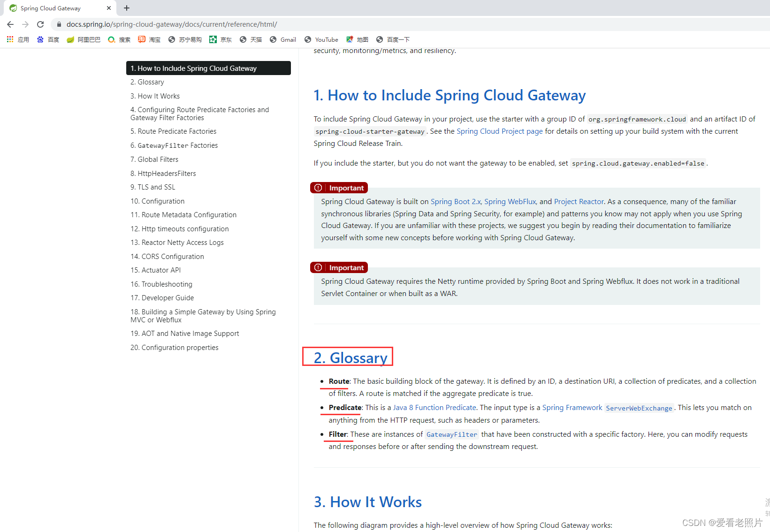Close the Spring Cloud Gateway tab

pyautogui.click(x=109, y=8)
